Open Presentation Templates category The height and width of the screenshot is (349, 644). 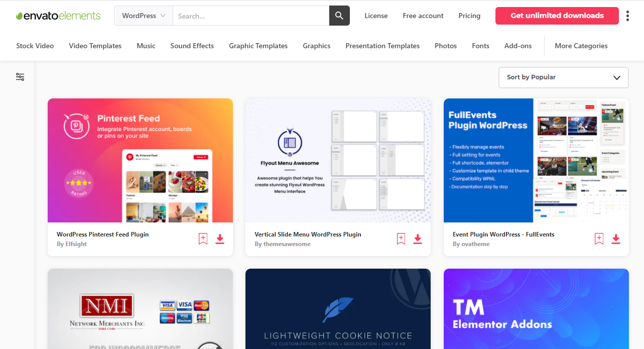tap(382, 46)
